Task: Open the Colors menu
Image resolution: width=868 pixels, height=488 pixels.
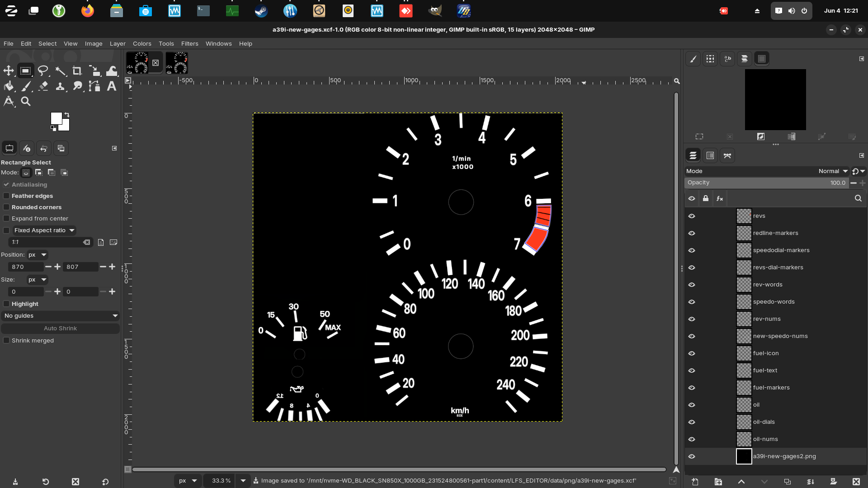Action: click(142, 44)
